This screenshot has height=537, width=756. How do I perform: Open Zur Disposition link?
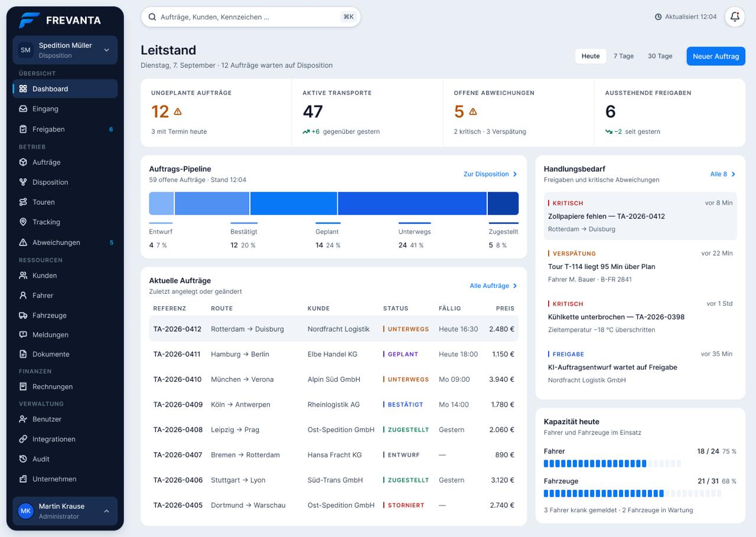490,174
